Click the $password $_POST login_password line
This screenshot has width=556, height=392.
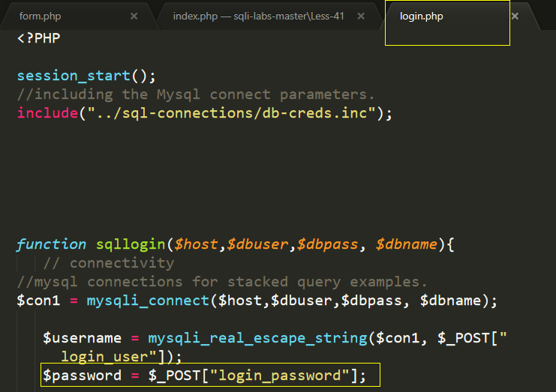click(204, 376)
